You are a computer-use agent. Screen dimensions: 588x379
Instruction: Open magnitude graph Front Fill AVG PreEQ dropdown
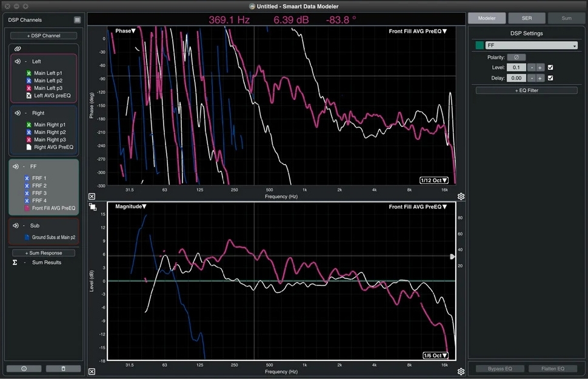(418, 206)
